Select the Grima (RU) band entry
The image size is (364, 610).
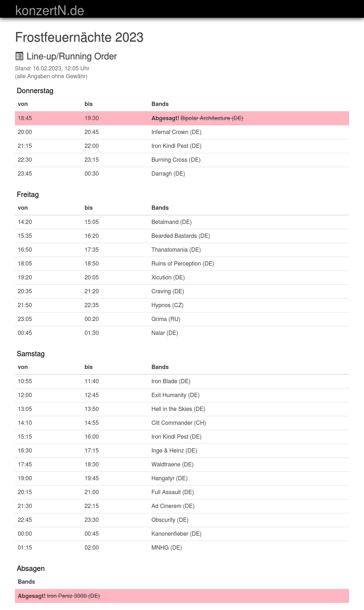point(166,319)
